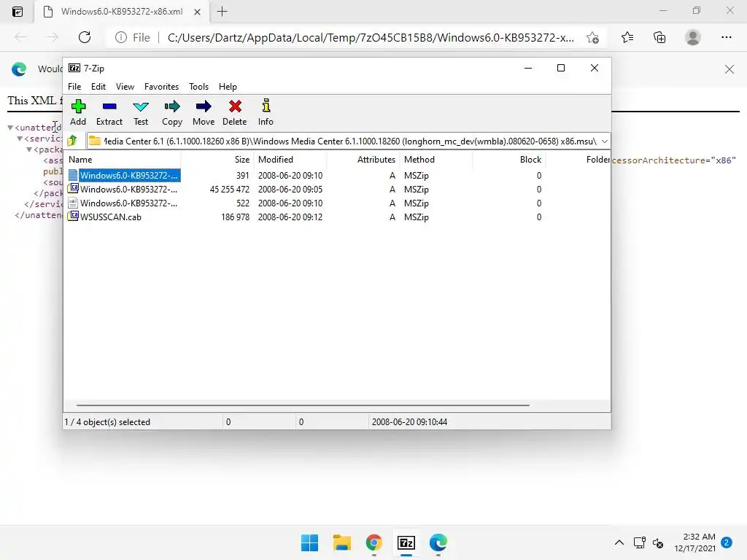Select the WSUSSCAN.cab file
The image size is (747, 560).
111,217
